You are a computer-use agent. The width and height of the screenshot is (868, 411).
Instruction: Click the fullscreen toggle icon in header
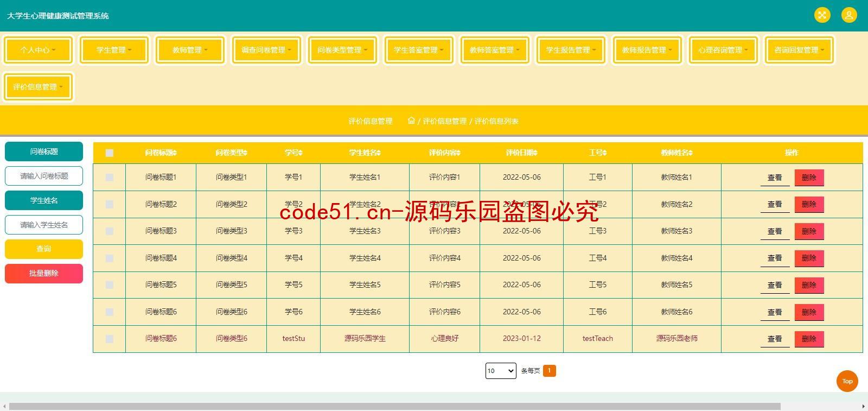pos(822,15)
